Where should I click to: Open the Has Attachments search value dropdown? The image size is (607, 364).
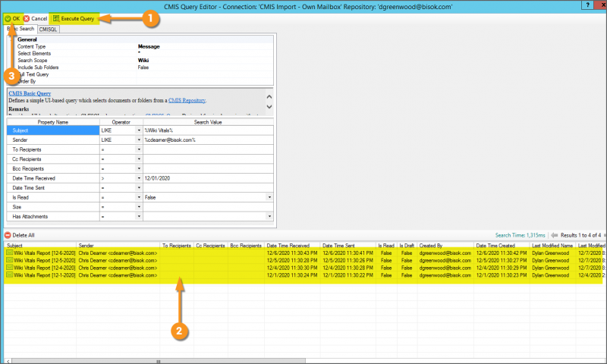pyautogui.click(x=269, y=217)
